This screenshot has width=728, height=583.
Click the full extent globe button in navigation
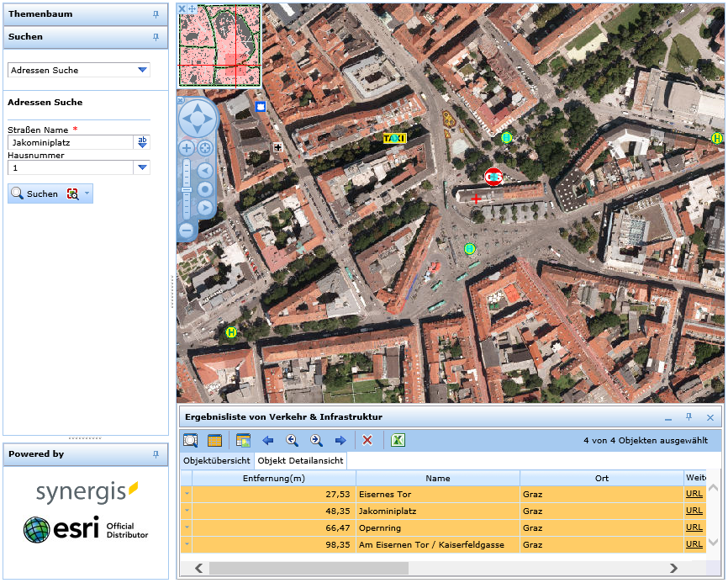(x=203, y=148)
